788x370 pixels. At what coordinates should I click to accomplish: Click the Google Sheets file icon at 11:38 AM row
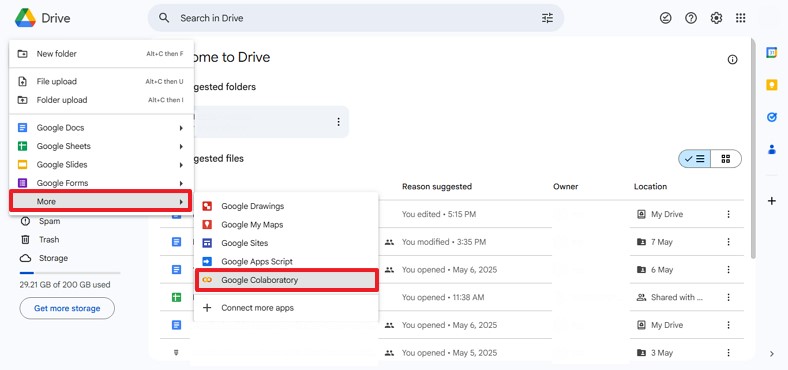[x=176, y=297]
